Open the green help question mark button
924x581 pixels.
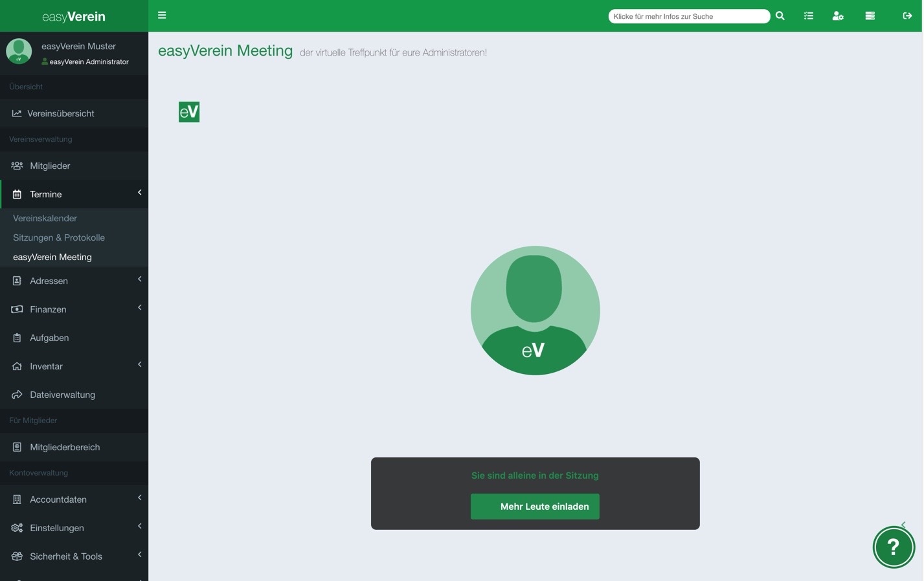coord(893,547)
